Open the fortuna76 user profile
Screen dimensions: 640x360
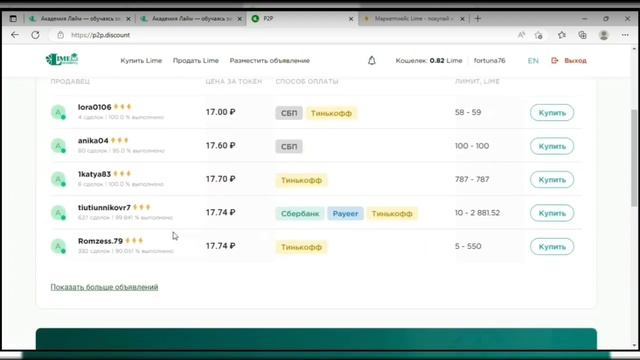tap(489, 61)
